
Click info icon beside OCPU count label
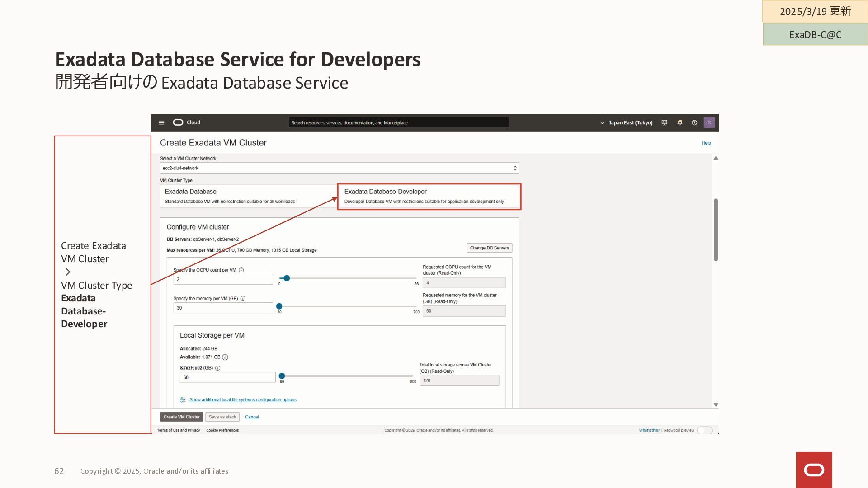click(x=241, y=270)
